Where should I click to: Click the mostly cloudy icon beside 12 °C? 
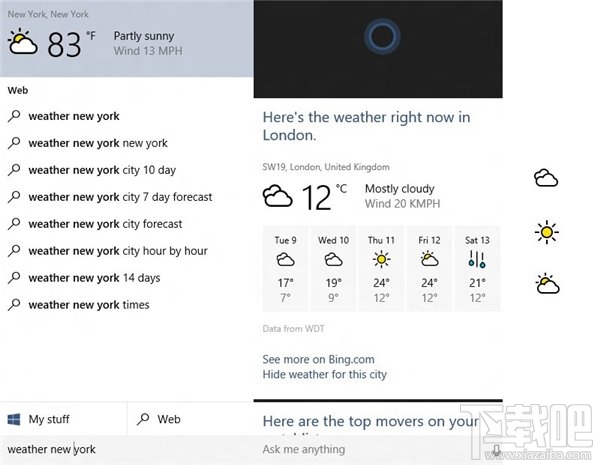pyautogui.click(x=277, y=196)
